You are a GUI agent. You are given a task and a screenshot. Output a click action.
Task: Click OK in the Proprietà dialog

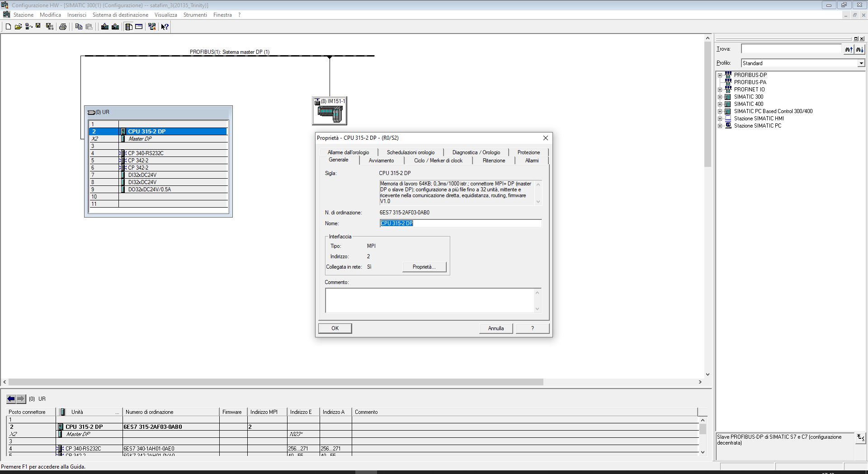coord(335,328)
